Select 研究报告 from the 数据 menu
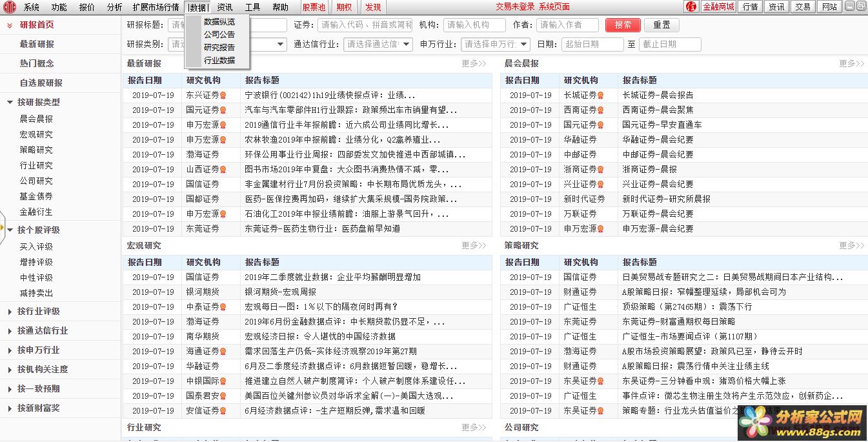The height and width of the screenshot is (442, 868). pyautogui.click(x=219, y=47)
